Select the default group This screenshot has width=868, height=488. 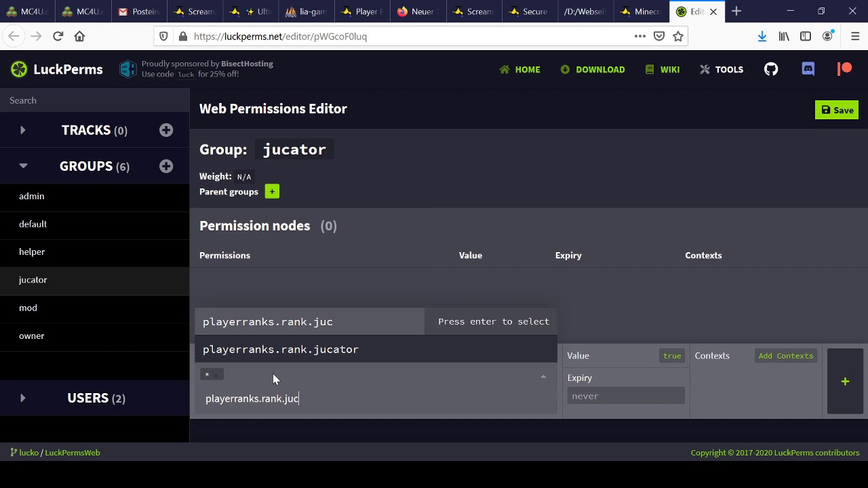95,224
